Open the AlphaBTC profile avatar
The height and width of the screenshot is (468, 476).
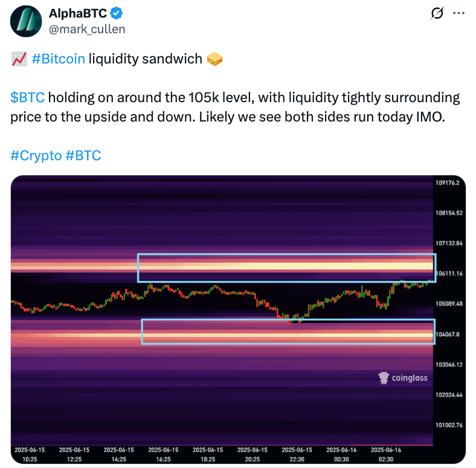pos(25,21)
